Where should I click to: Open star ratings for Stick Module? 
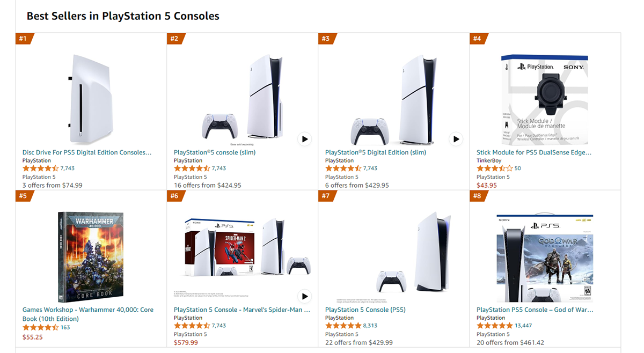[x=494, y=168]
